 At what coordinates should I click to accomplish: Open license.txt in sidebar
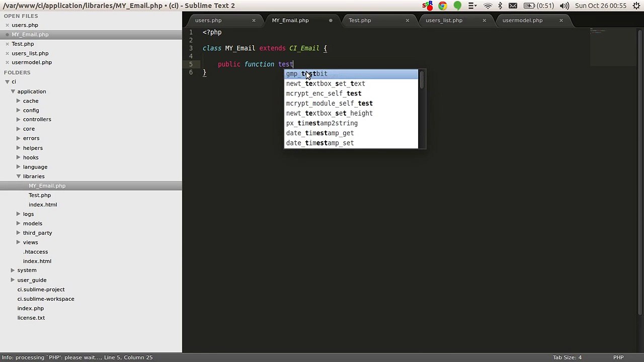point(31,318)
